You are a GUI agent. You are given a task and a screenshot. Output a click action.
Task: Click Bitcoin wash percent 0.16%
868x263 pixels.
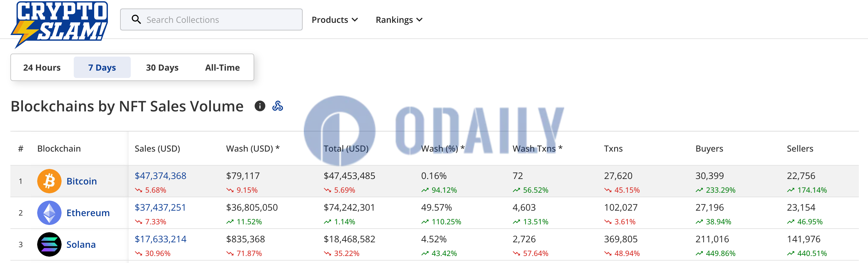click(x=434, y=176)
